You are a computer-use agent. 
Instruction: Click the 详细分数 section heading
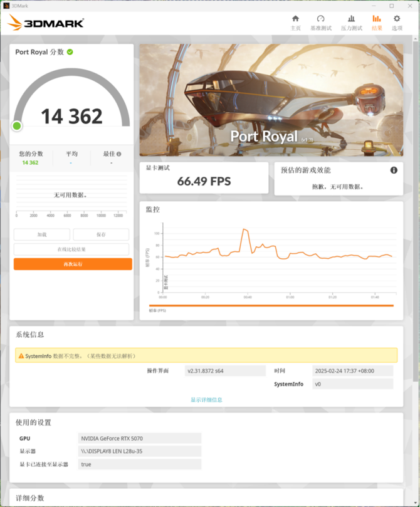pyautogui.click(x=29, y=498)
